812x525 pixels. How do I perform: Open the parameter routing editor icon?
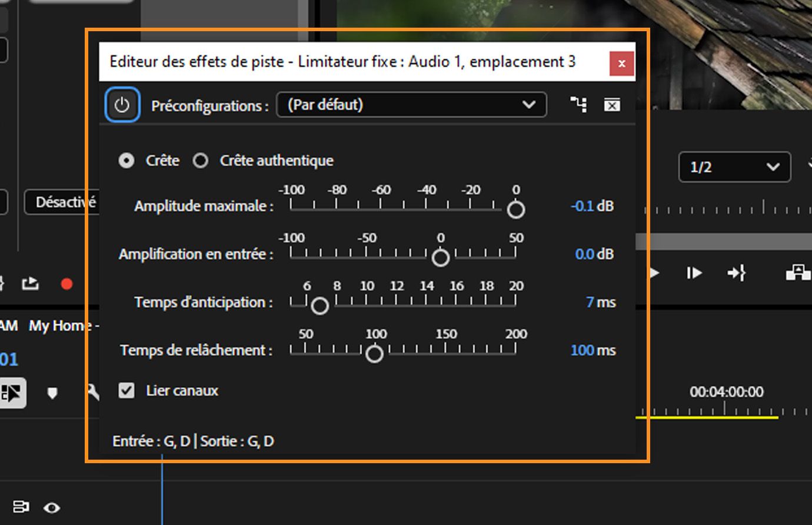[x=579, y=104]
